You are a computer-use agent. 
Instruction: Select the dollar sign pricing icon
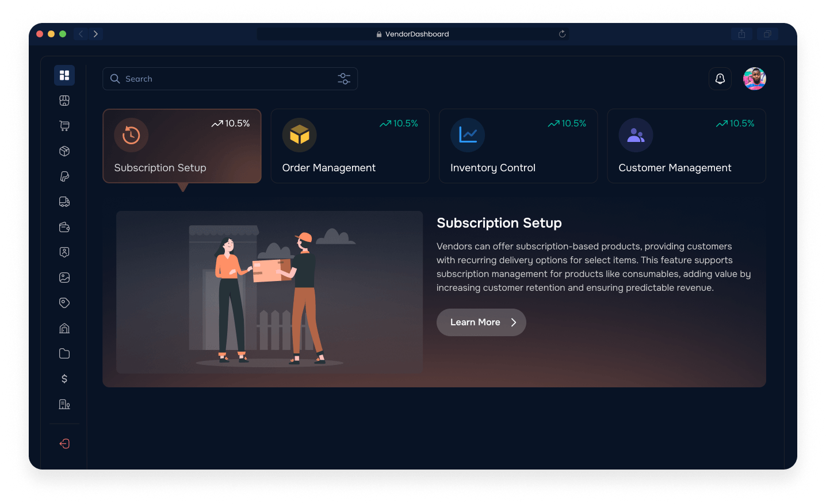tap(64, 379)
